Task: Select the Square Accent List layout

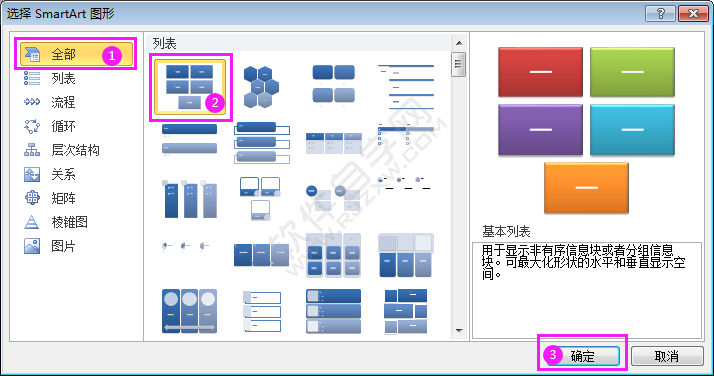Action: click(x=406, y=134)
